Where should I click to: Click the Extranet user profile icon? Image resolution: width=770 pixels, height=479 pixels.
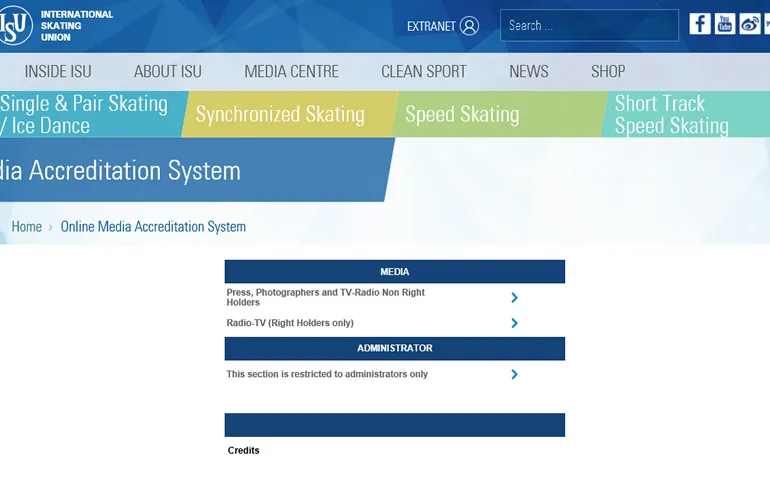pyautogui.click(x=469, y=26)
